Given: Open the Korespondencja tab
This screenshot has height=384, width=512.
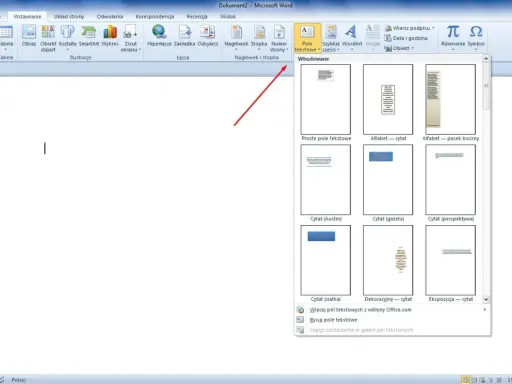Looking at the screenshot, I should tap(155, 16).
